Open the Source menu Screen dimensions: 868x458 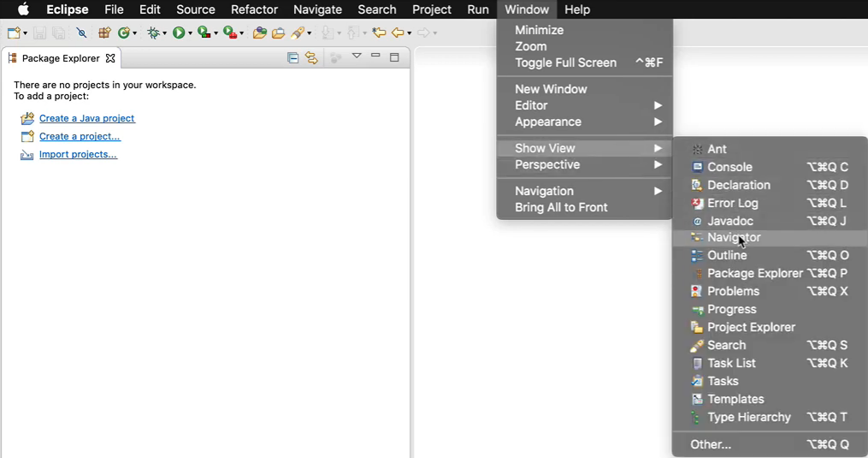[196, 9]
